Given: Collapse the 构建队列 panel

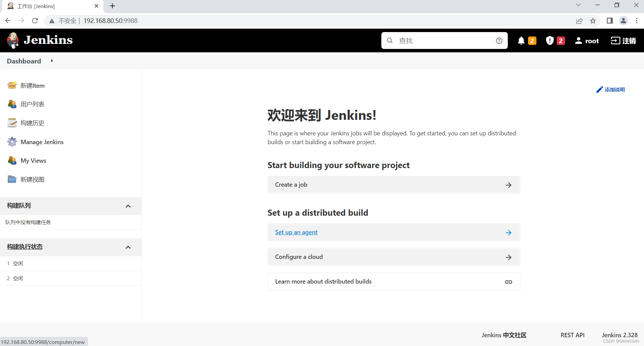Looking at the screenshot, I should 128,206.
